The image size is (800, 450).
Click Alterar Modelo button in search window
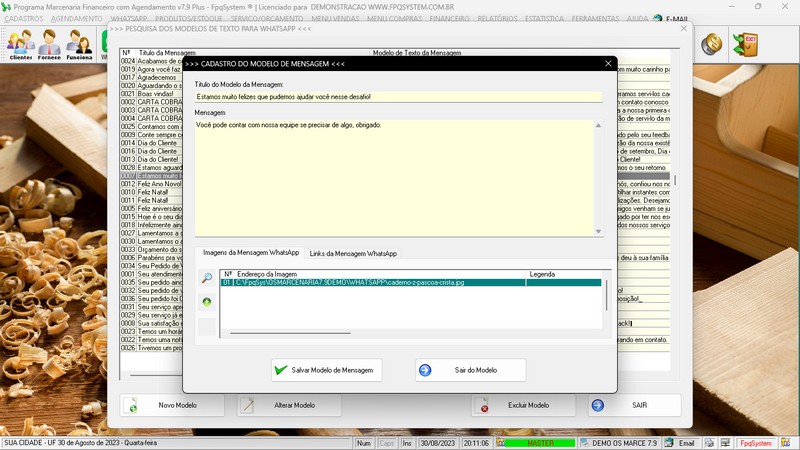(x=289, y=405)
